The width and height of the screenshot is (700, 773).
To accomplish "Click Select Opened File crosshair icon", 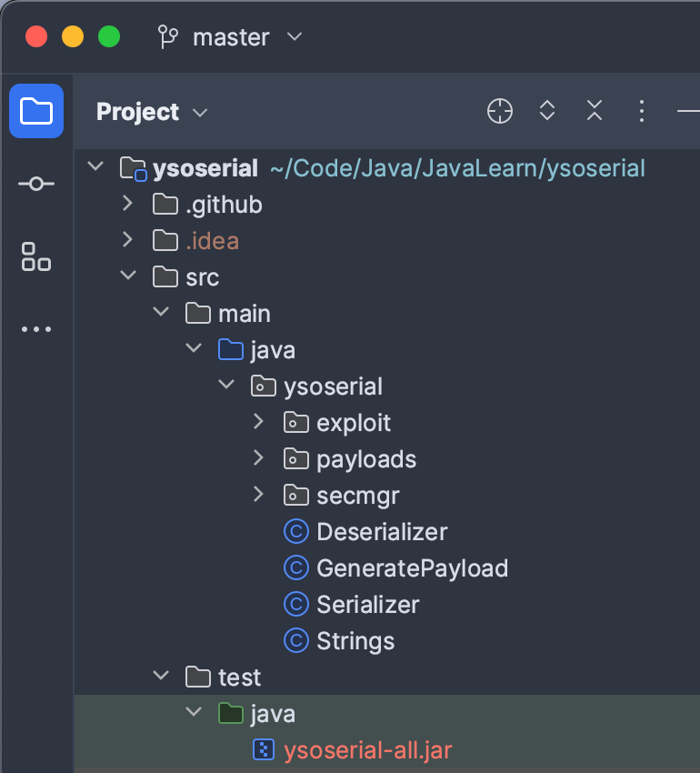I will [x=500, y=111].
